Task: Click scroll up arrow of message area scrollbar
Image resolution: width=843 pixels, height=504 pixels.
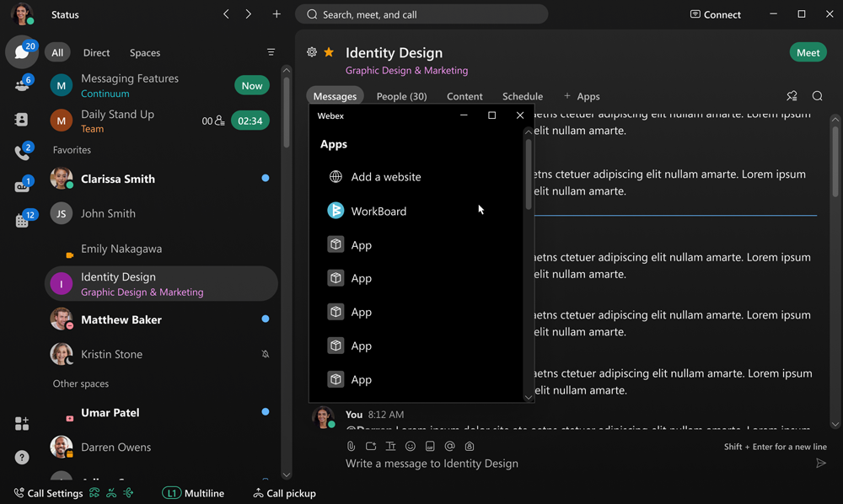Action: point(835,120)
